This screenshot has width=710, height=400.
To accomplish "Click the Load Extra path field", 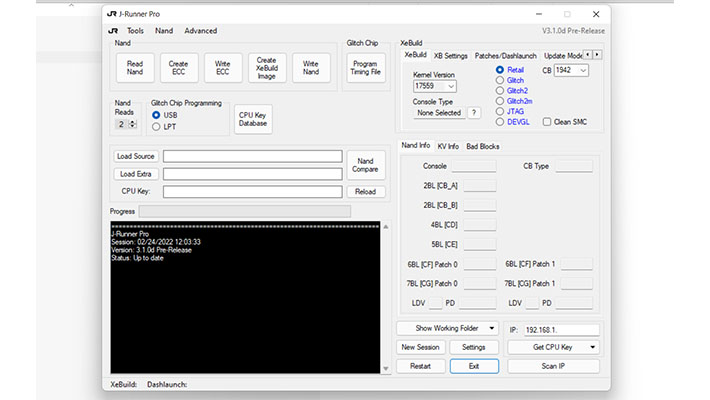I will coord(253,174).
